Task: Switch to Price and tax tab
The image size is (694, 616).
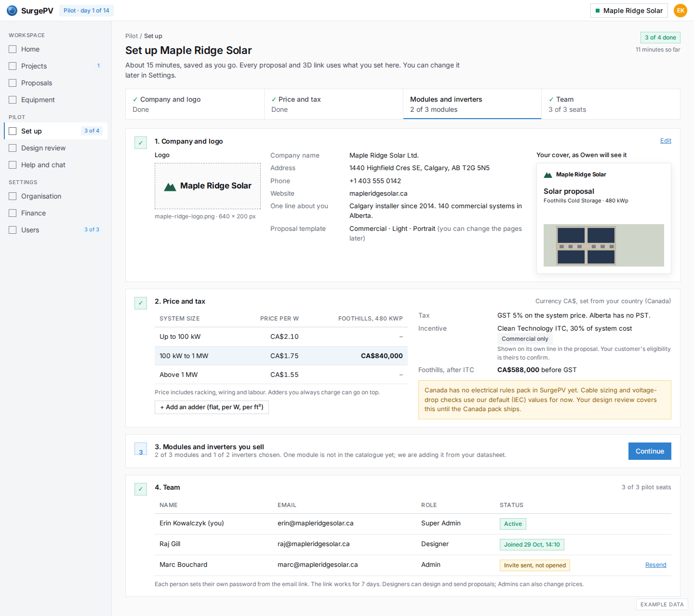Action: (334, 104)
